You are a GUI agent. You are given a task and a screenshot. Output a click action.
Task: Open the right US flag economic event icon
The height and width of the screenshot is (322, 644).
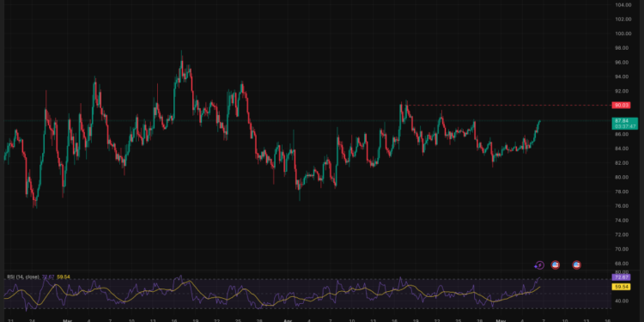576,265
